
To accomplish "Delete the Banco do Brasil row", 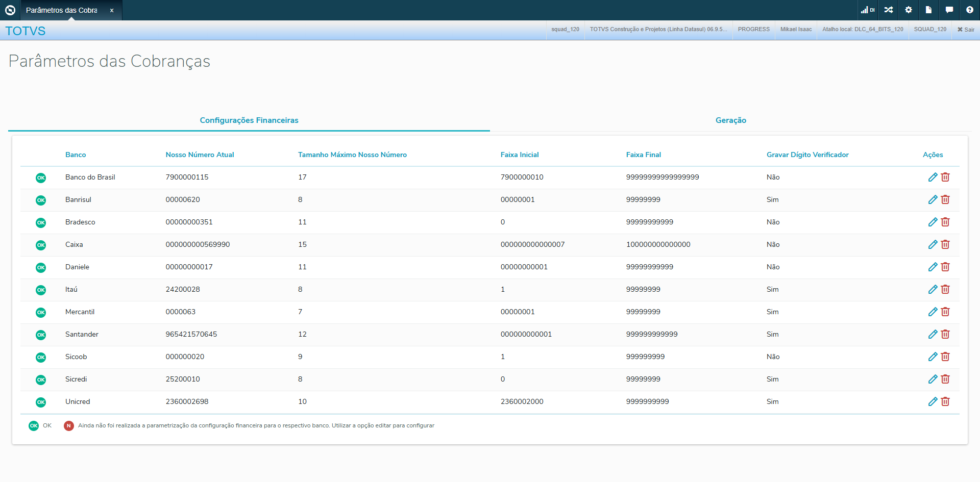I will click(945, 177).
